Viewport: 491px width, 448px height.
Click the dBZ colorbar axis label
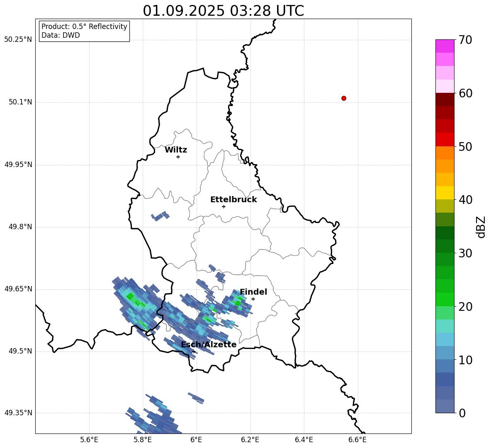pyautogui.click(x=481, y=227)
